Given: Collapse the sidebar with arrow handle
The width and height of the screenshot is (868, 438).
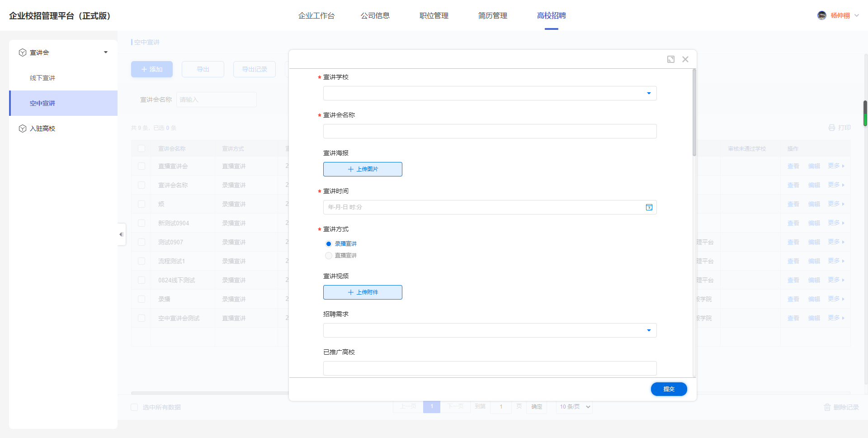Looking at the screenshot, I should (121, 234).
